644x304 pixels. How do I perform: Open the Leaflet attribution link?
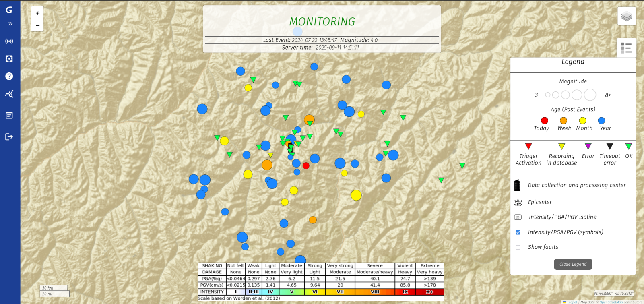(572, 302)
